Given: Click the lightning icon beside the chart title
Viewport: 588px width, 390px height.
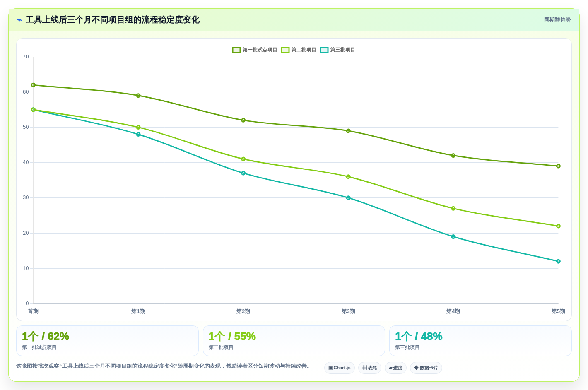Looking at the screenshot, I should coord(19,20).
